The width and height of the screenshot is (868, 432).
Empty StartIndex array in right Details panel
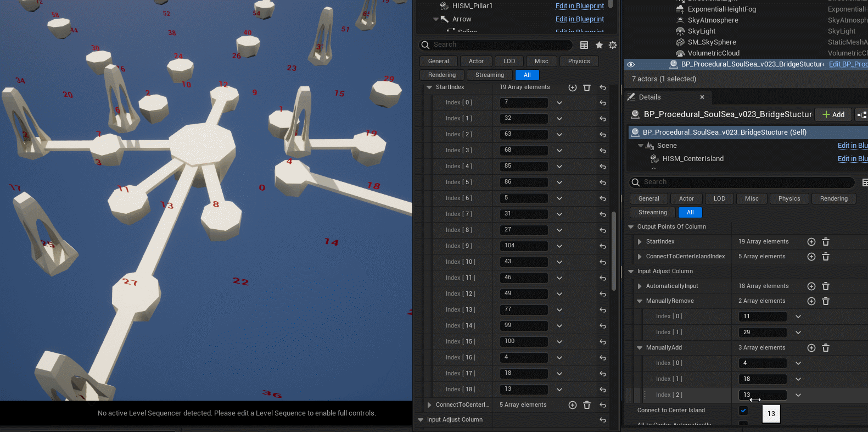point(826,242)
